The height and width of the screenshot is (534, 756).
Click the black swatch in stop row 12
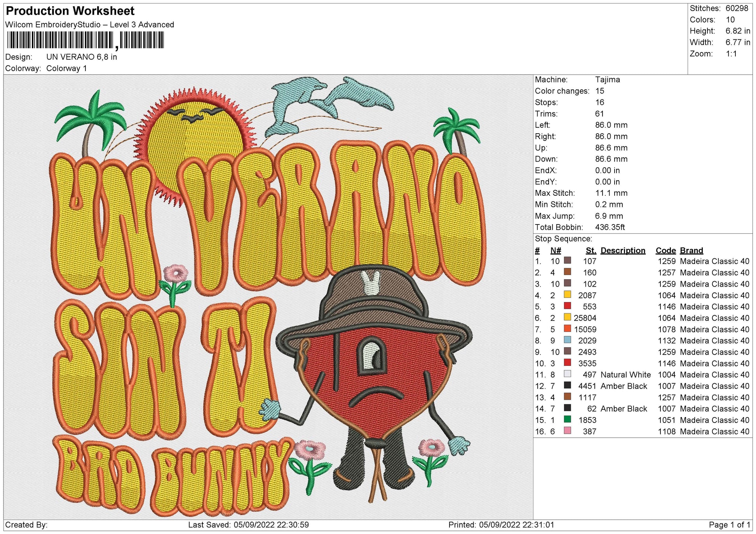pyautogui.click(x=567, y=385)
